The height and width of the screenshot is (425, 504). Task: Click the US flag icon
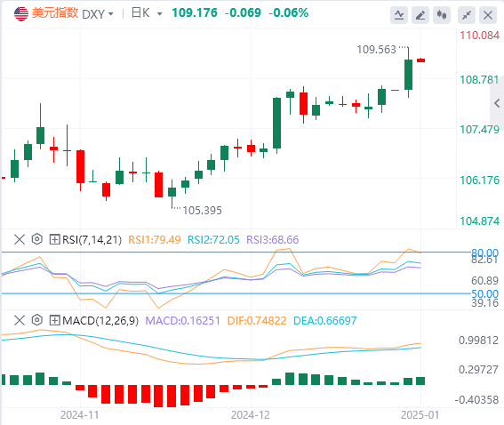click(21, 14)
